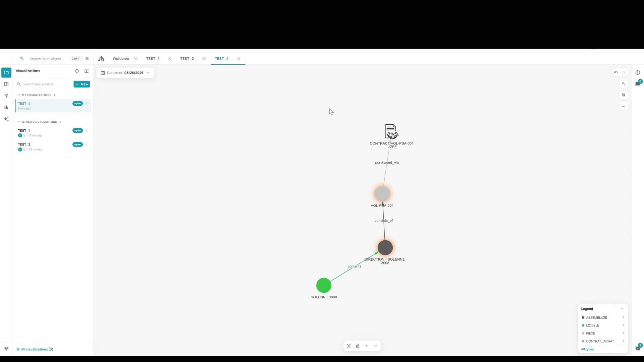Image resolution: width=644 pixels, height=362 pixels.
Task: Open advanced search options icon beside Ctrl K
Action: coord(87,59)
